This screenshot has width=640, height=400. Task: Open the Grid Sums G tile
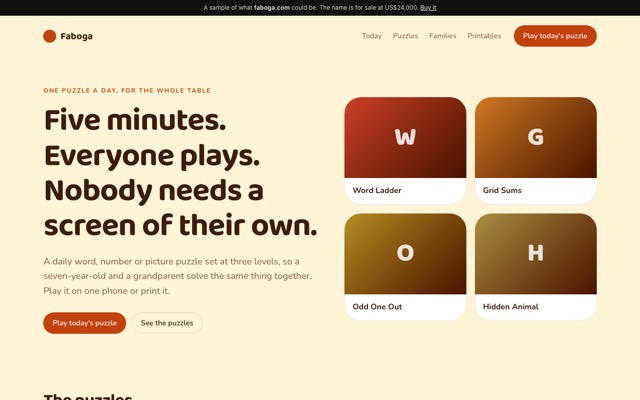coord(536,137)
